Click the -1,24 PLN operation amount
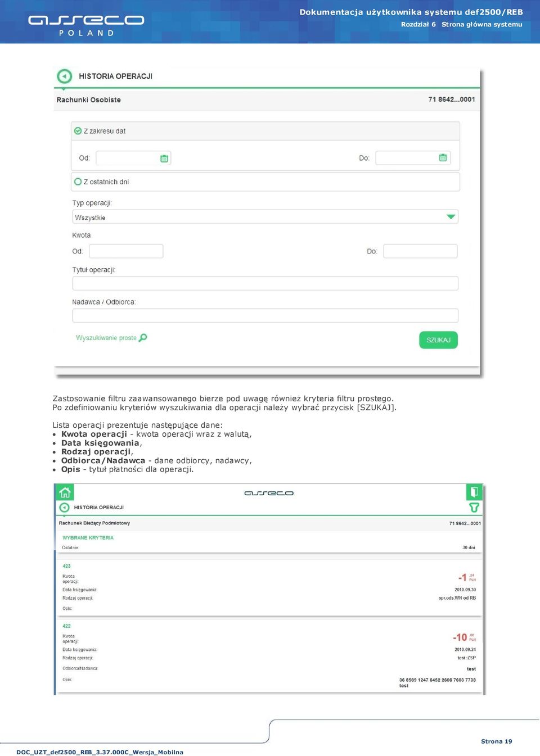The width and height of the screenshot is (540, 756). tap(467, 577)
